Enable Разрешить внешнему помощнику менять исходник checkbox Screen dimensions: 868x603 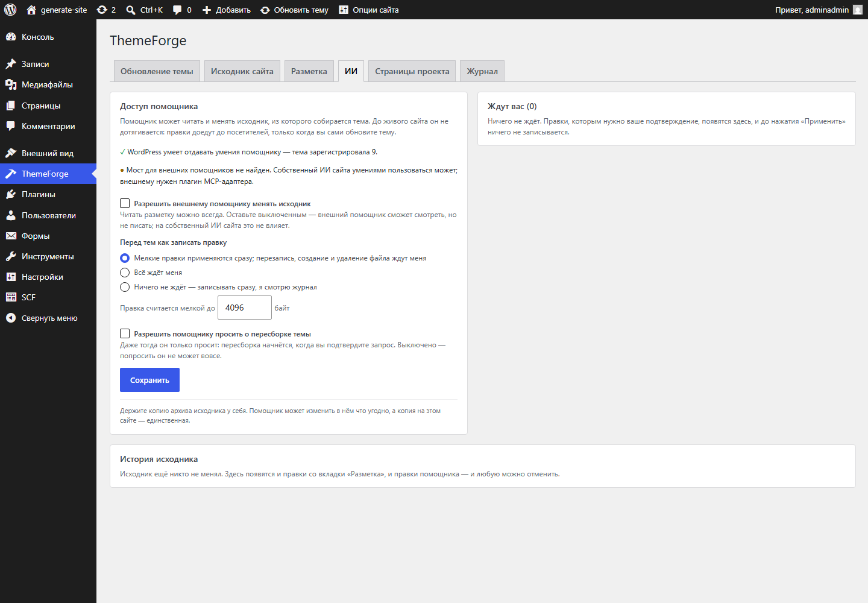(125, 203)
